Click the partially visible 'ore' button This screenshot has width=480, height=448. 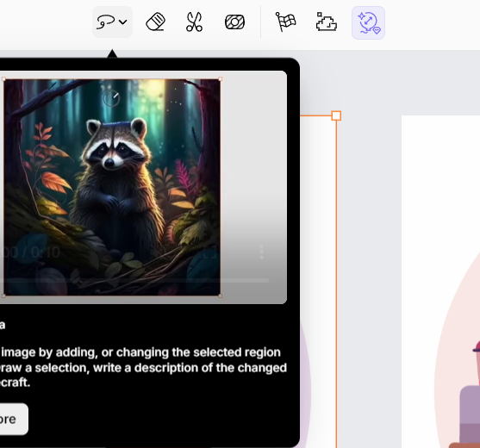pyautogui.click(x=14, y=419)
